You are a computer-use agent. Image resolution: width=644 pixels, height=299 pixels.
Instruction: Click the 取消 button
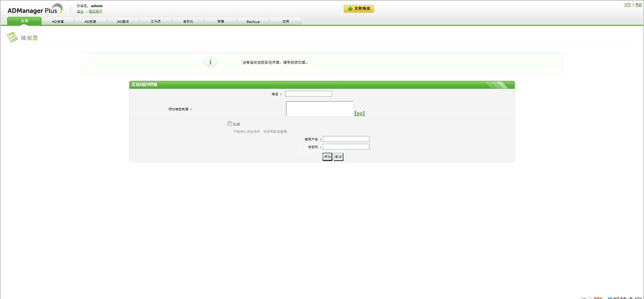338,157
